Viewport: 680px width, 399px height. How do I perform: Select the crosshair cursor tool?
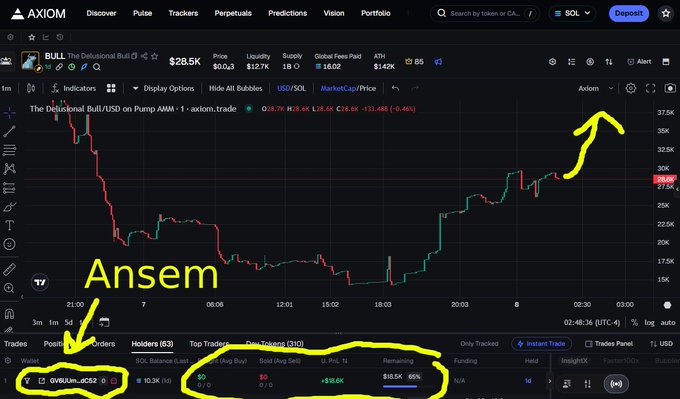point(10,113)
